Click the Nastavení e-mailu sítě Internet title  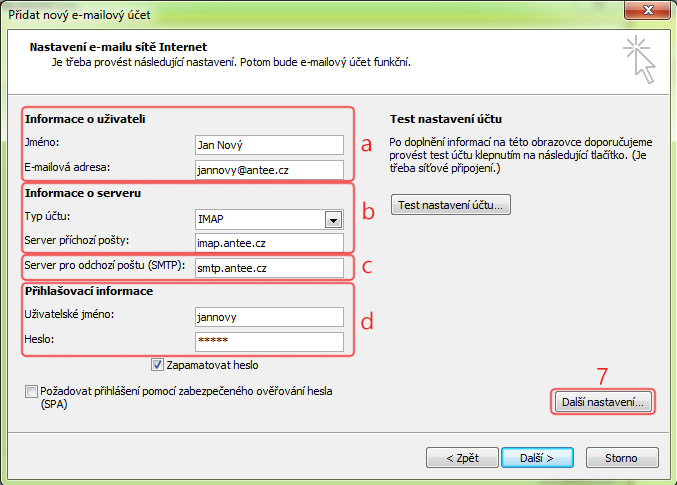click(x=118, y=46)
